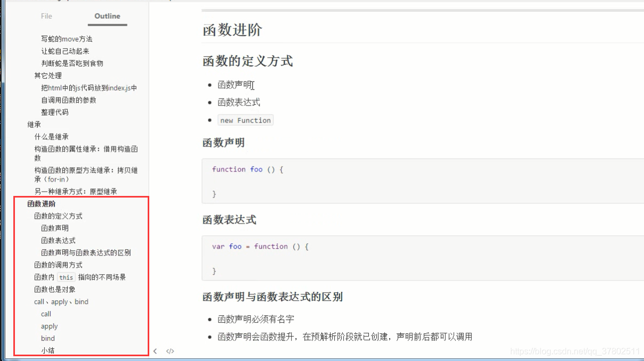Click the 函数表达式 section heading in document

tap(229, 220)
